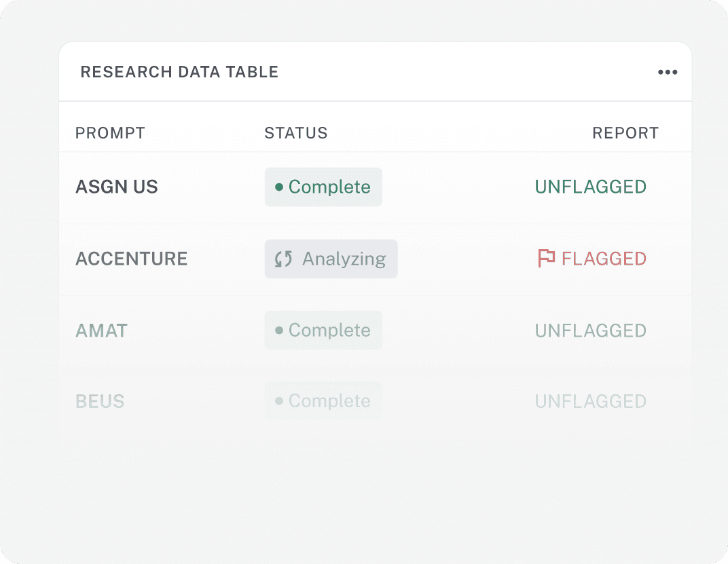Screen dimensions: 728x564
Task: Click the Complete status badge for ASGN US
Action: pyautogui.click(x=324, y=187)
